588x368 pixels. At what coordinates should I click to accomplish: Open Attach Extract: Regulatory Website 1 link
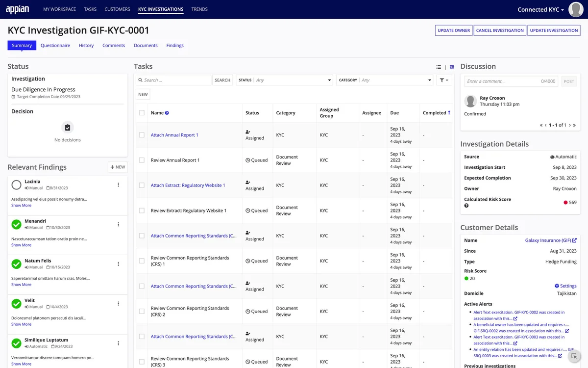coord(188,185)
